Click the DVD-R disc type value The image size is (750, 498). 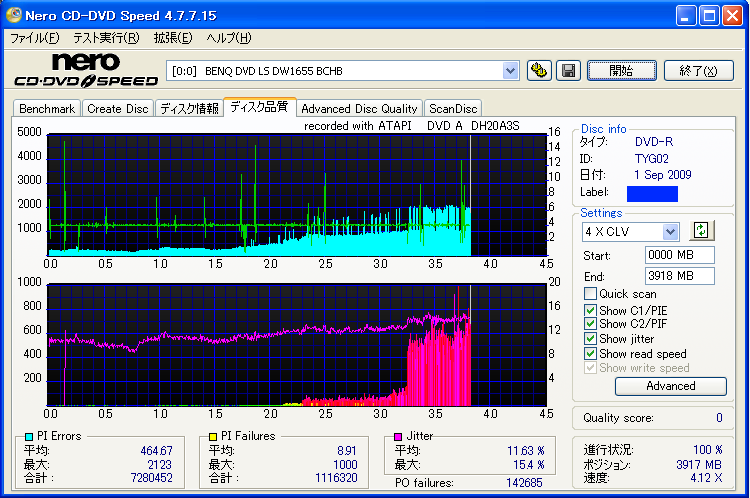[x=654, y=142]
